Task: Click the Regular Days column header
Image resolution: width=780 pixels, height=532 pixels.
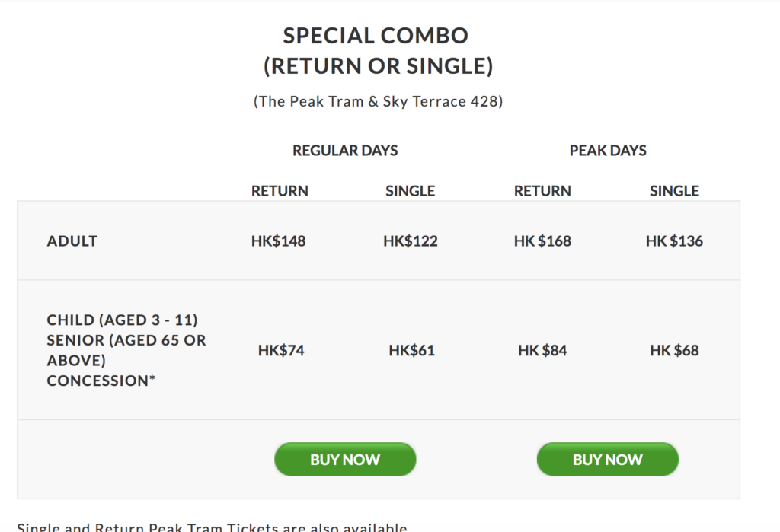Action: pos(345,150)
